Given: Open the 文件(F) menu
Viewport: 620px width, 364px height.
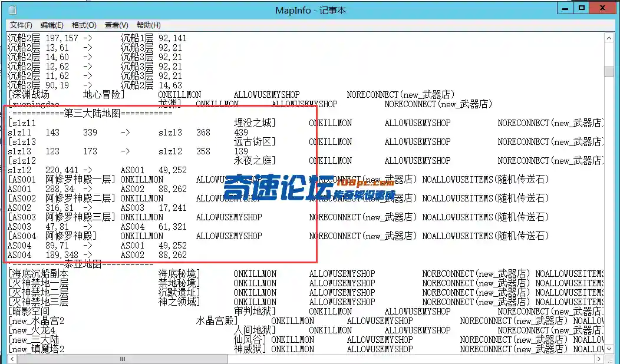Looking at the screenshot, I should tap(21, 25).
